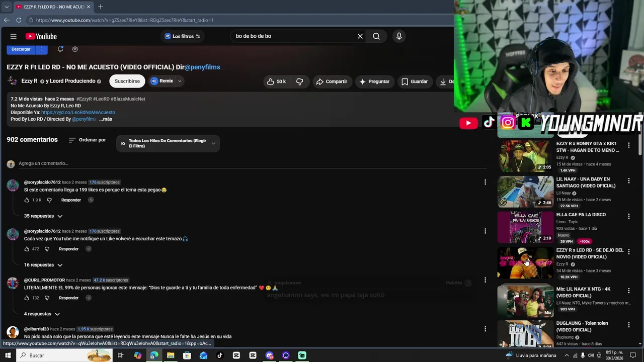Go back with browser arrow
Image resolution: width=644 pixels, height=362 pixels.
[x=7, y=20]
